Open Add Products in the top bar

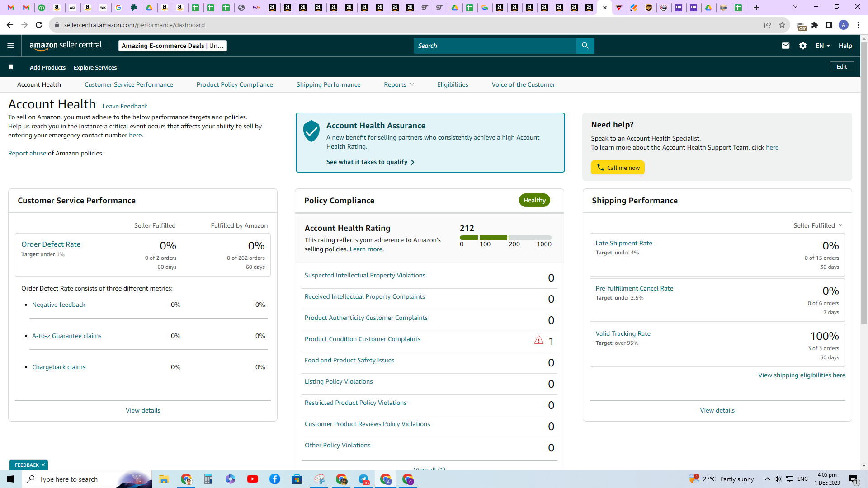coord(47,67)
